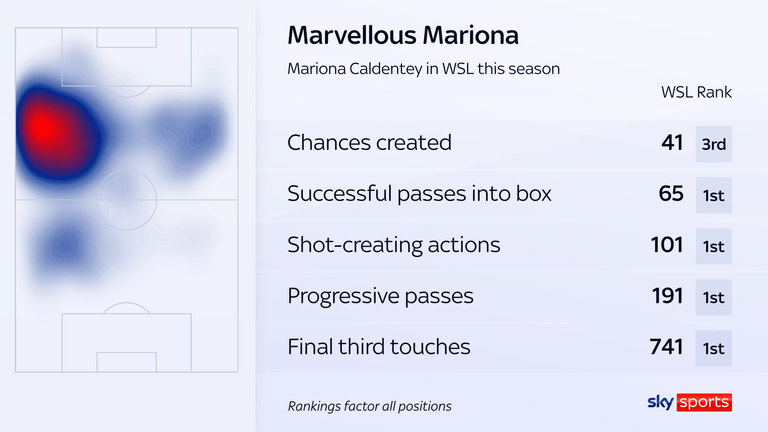Click the Rankings factor all positions note
The width and height of the screenshot is (768, 432).
point(369,406)
